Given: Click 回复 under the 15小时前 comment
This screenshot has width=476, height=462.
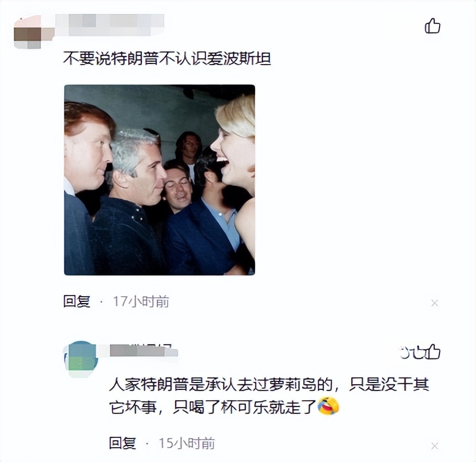Looking at the screenshot, I should pyautogui.click(x=122, y=443).
